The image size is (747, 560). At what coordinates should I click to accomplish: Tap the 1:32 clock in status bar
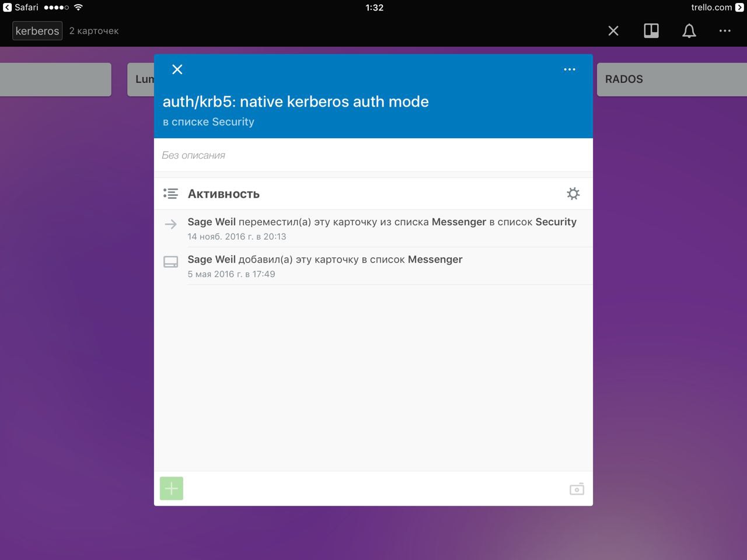tap(374, 8)
